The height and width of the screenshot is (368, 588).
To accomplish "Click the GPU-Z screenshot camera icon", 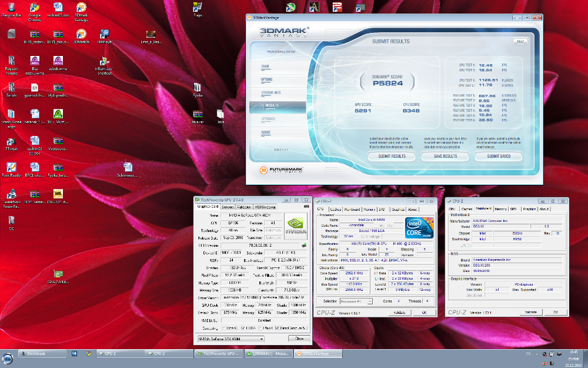I will (x=306, y=207).
